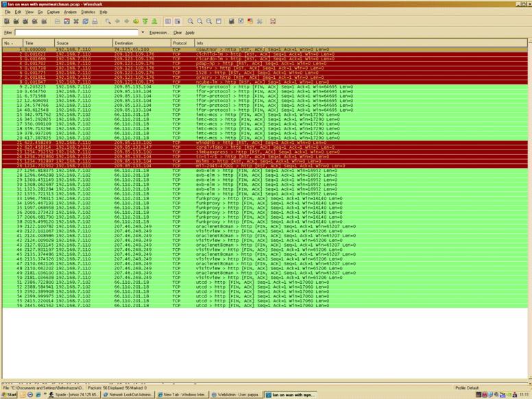Image resolution: width=532 pixels, height=399 pixels.
Task: Save this capture file
Action: click(x=66, y=21)
